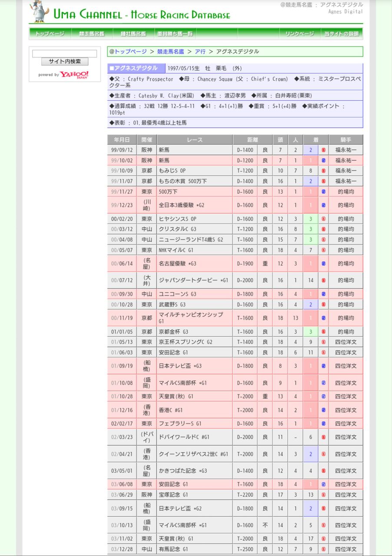Open the 種牡馬名鑑 navigation tab
The height and width of the screenshot is (556, 392).
pos(133,33)
